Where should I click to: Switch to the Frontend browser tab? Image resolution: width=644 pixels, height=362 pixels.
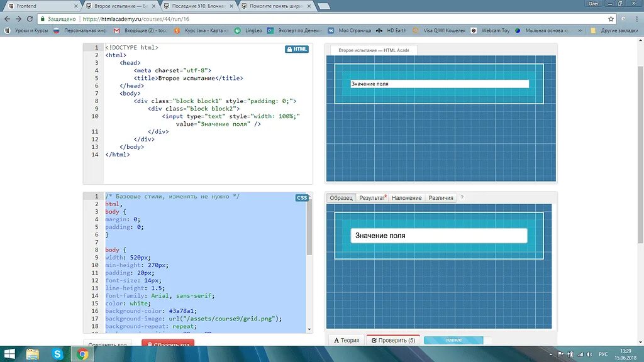41,6
